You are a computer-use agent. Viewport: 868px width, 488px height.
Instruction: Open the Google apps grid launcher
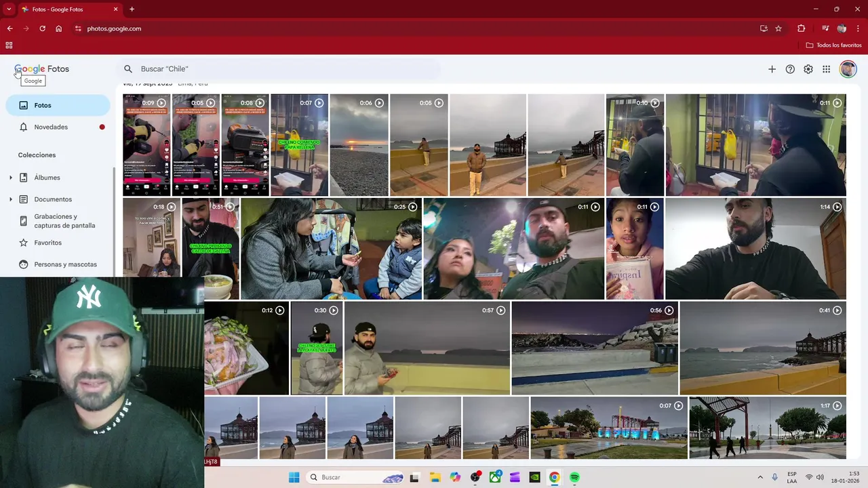click(826, 69)
